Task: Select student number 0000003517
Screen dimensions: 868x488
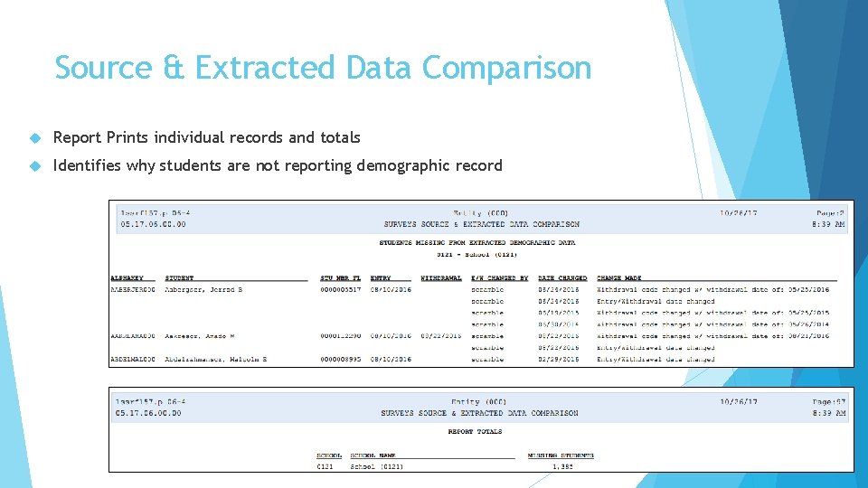Action: (x=341, y=289)
